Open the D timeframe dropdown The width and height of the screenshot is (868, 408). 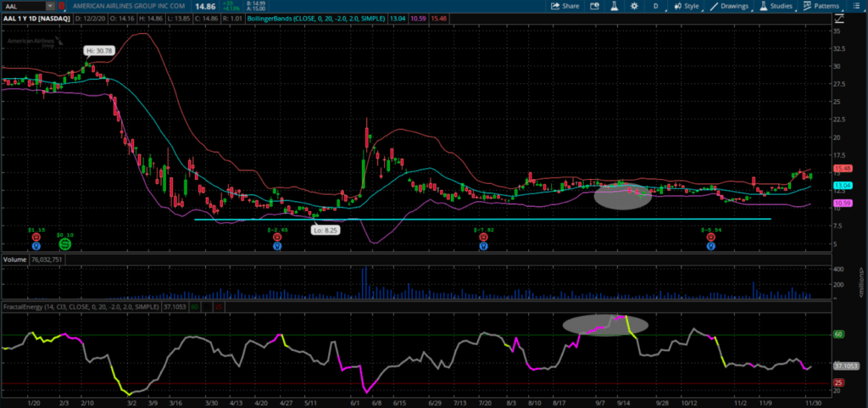(656, 6)
